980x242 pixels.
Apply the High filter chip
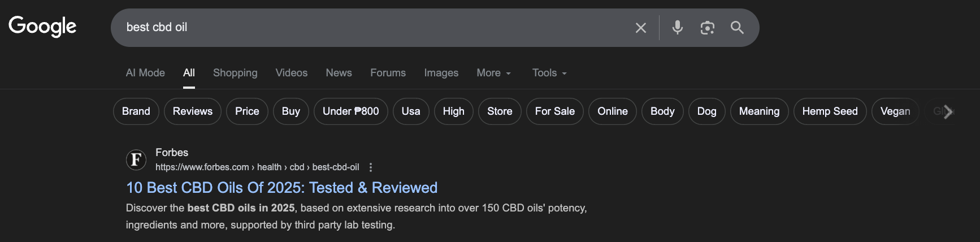(x=454, y=111)
